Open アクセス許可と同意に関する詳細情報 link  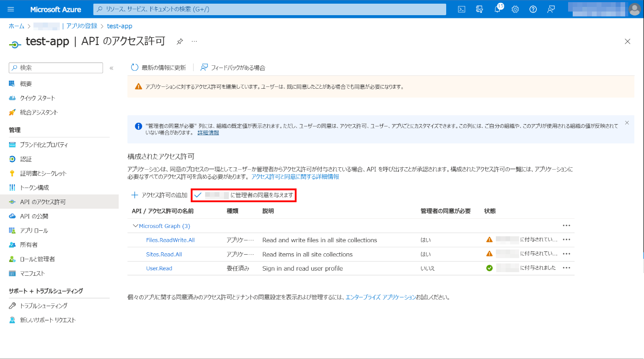(x=295, y=177)
